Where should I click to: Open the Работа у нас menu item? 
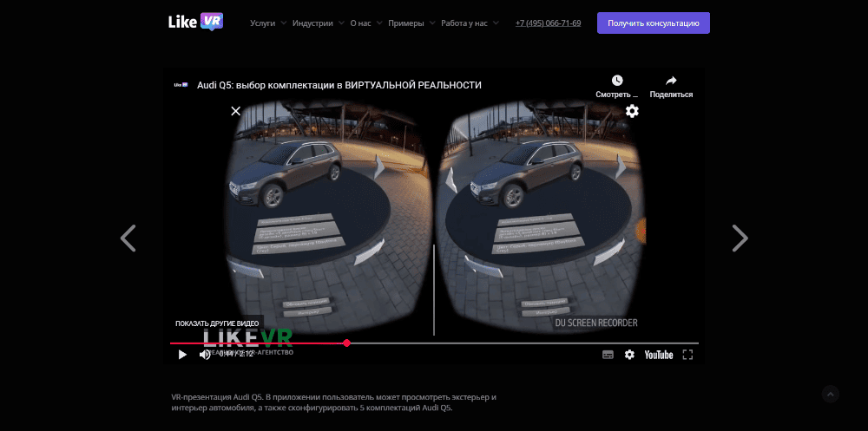[x=470, y=23]
